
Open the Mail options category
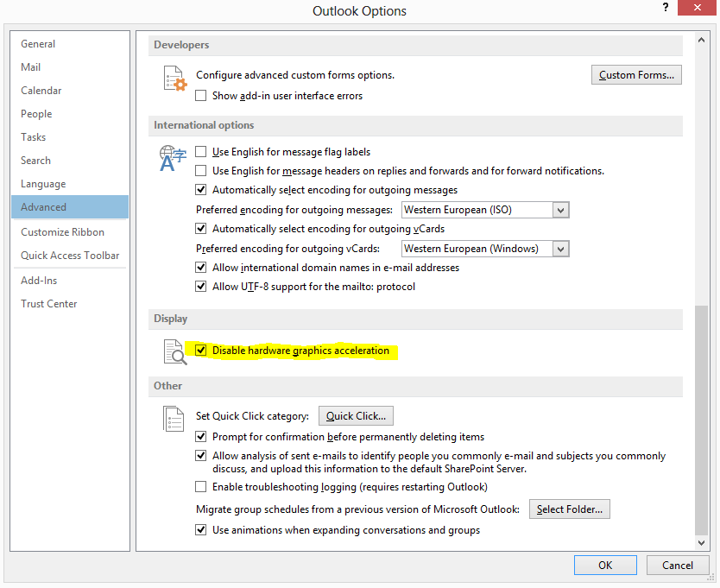(x=70, y=67)
